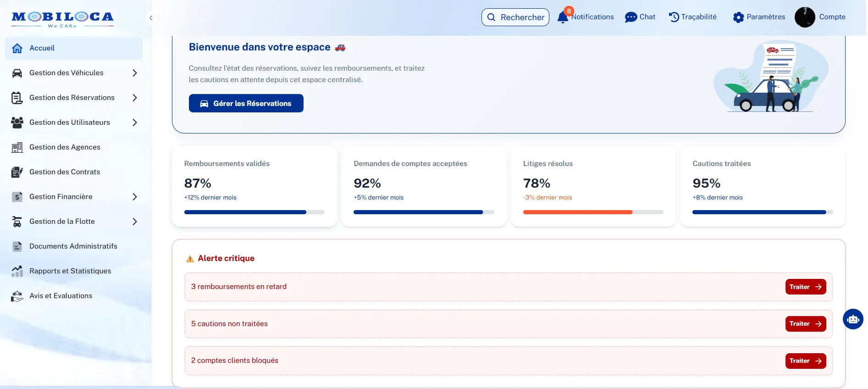Viewport: 868px width, 389px height.
Task: Expand the Gestion des Véhicules submenu
Action: coord(134,73)
